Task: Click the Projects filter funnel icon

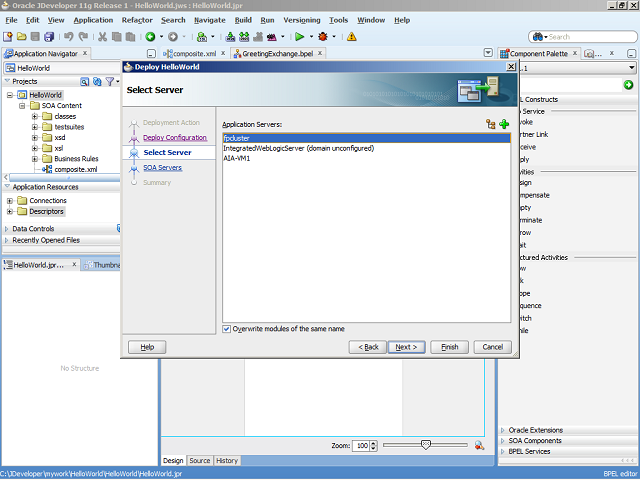Action: (x=109, y=82)
